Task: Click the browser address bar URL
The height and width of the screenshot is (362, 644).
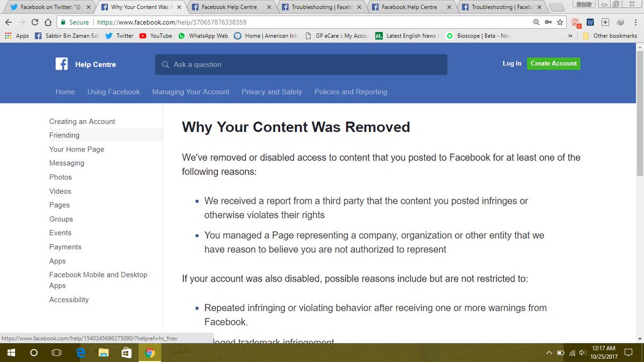Action: [x=172, y=23]
